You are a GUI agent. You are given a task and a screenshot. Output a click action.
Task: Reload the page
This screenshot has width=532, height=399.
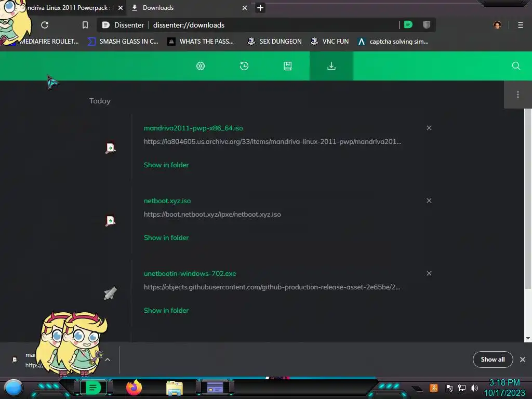(x=45, y=25)
